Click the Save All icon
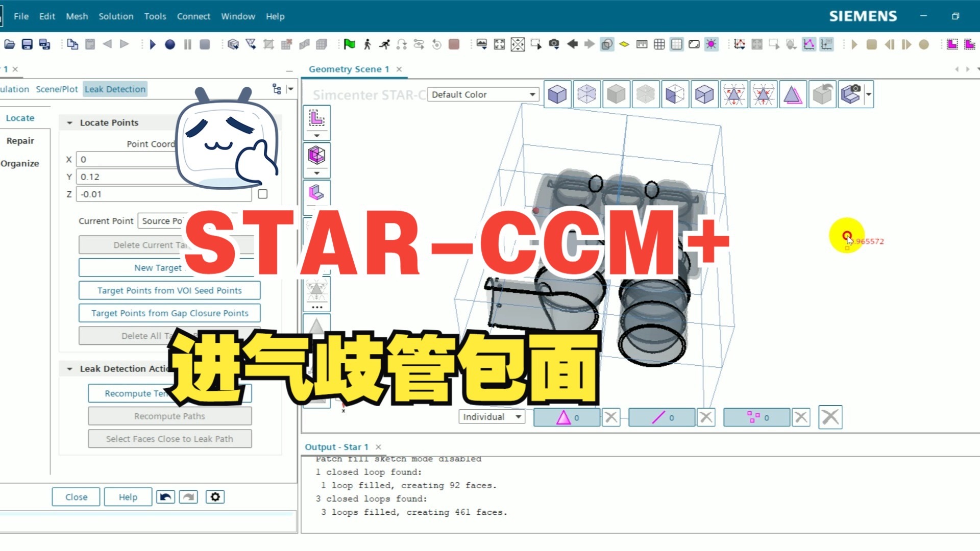 click(x=45, y=44)
